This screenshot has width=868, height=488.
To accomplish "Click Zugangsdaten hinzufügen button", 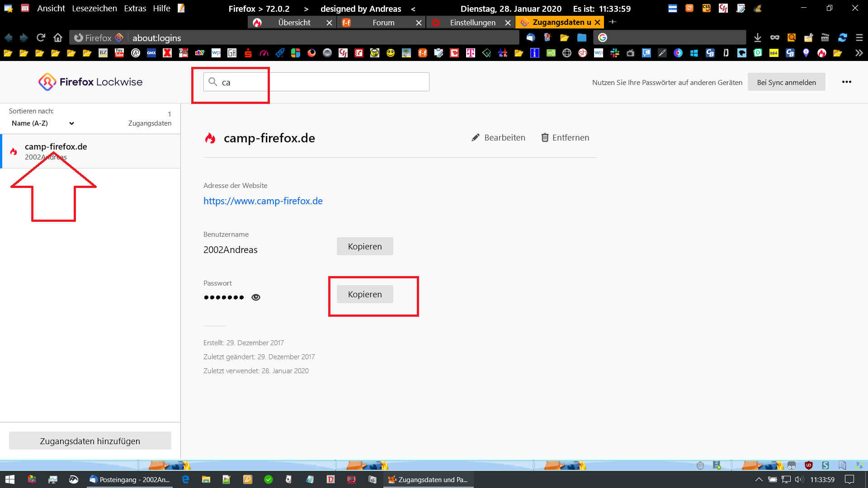I will point(90,441).
